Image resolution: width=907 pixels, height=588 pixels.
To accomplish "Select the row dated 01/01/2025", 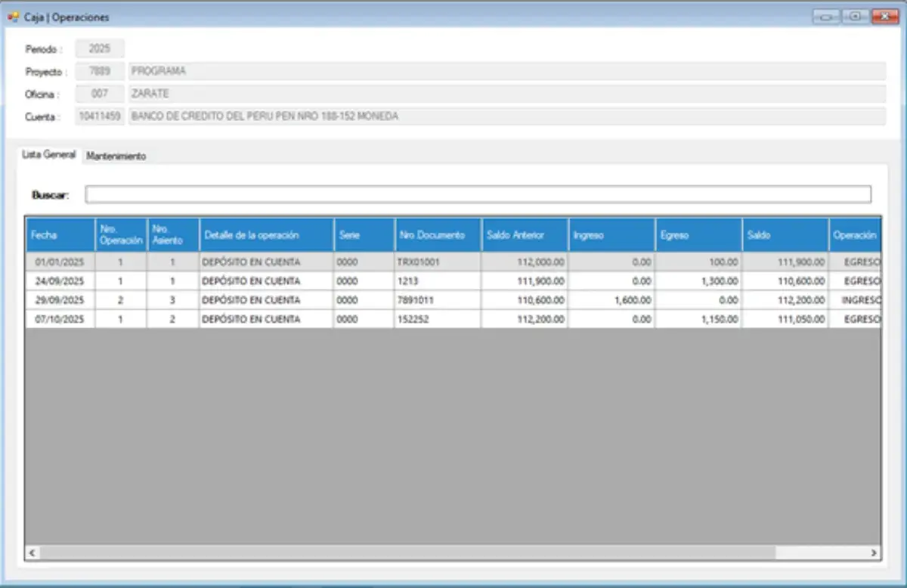I will coord(453,262).
